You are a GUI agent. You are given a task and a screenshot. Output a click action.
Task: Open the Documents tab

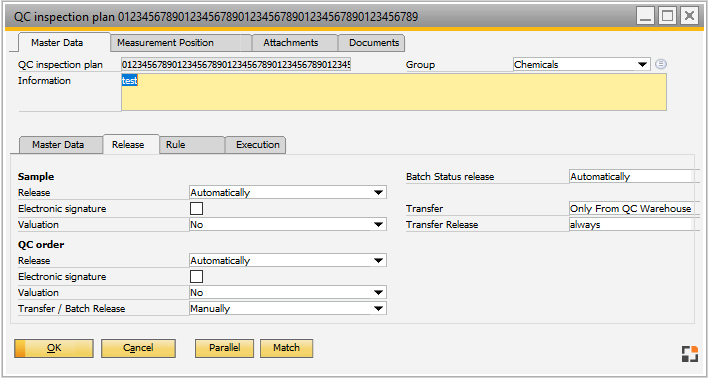[x=371, y=43]
